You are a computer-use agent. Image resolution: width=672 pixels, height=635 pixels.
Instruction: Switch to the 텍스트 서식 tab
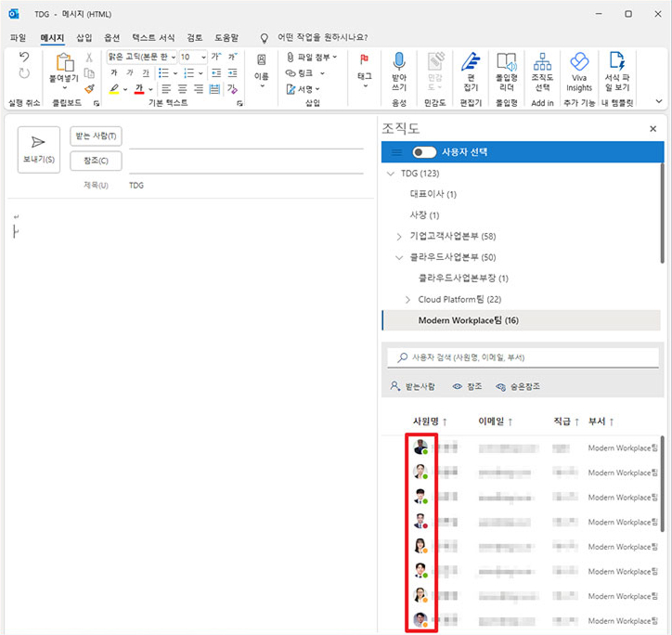tap(153, 38)
